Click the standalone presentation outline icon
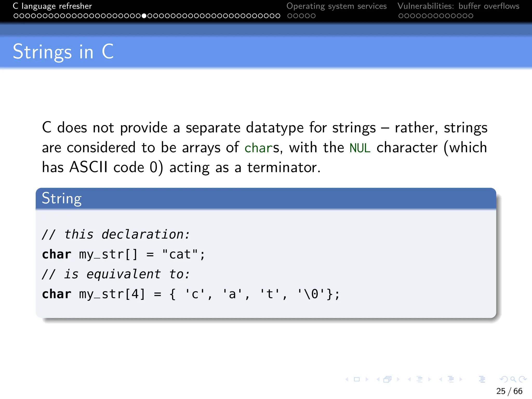 (482, 380)
